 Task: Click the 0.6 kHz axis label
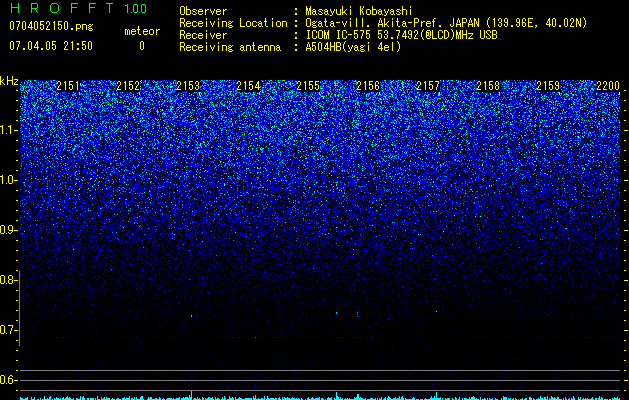tap(7, 380)
